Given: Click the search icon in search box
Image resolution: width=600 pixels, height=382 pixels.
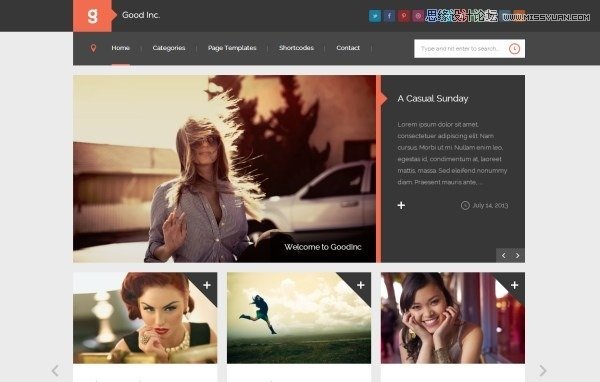Looking at the screenshot, I should pos(514,49).
